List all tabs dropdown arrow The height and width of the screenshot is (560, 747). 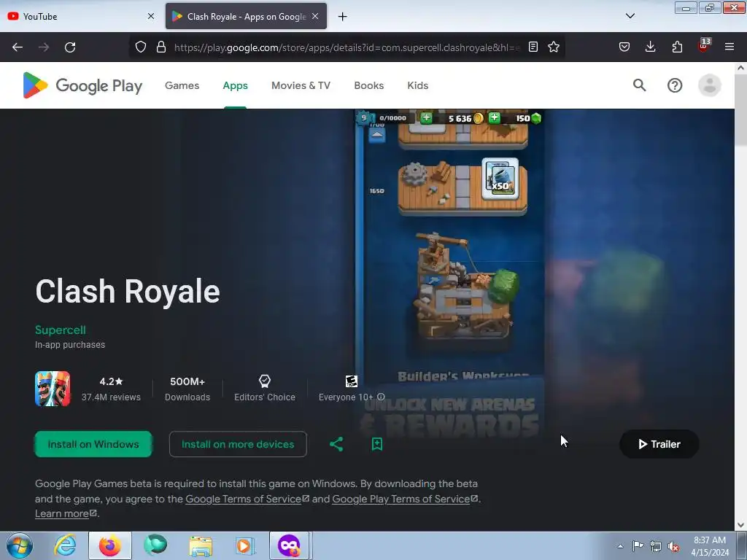630,16
